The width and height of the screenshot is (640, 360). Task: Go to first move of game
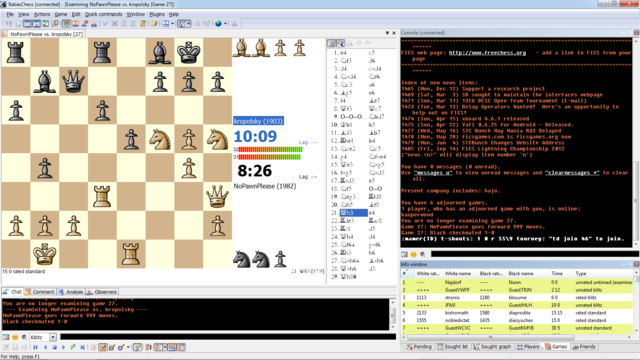[36, 347]
